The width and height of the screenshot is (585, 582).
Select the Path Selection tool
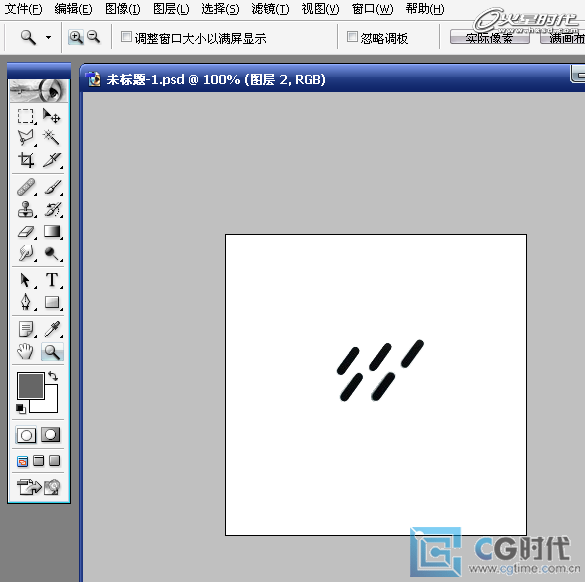[x=26, y=280]
